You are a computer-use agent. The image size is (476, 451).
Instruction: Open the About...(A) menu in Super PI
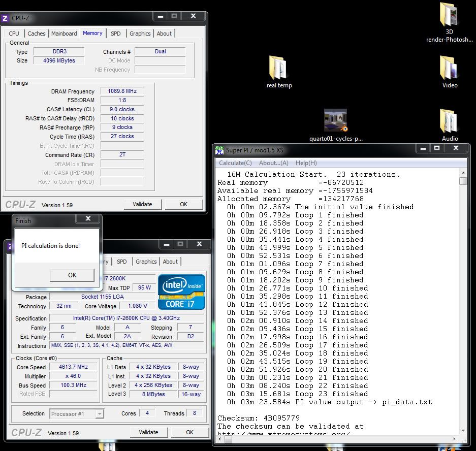[x=273, y=163]
